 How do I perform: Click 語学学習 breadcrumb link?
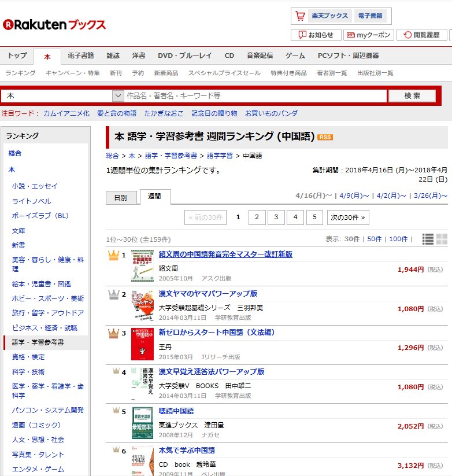tap(220, 156)
